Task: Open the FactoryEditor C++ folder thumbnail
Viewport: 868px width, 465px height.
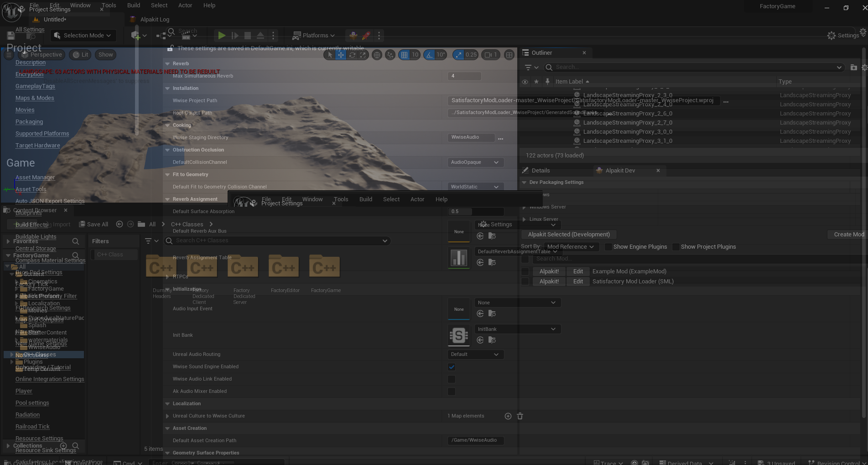Action: point(284,267)
